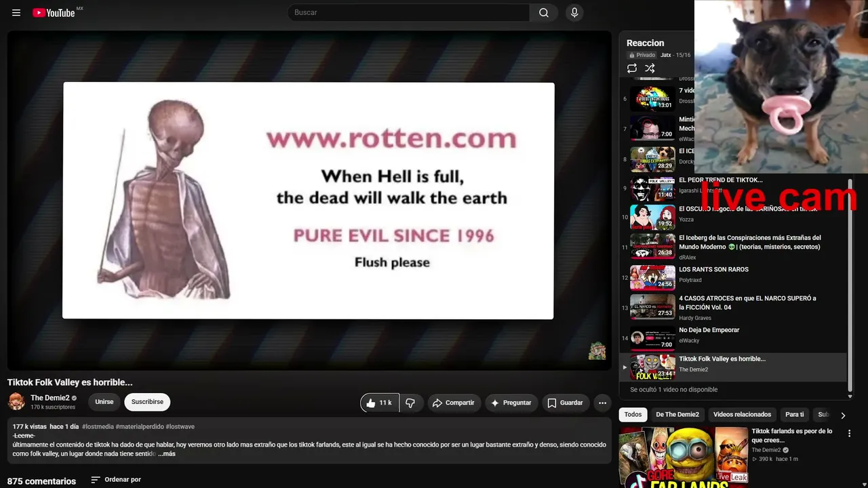
Task: Click channel watermark in video corner
Action: (597, 350)
